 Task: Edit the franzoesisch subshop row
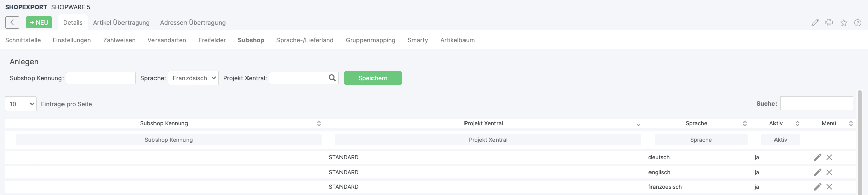[x=817, y=187]
